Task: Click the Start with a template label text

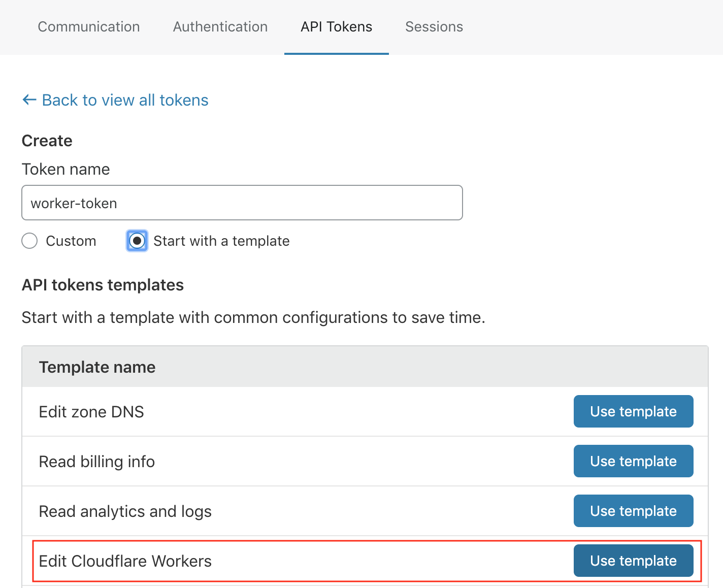Action: pos(221,241)
